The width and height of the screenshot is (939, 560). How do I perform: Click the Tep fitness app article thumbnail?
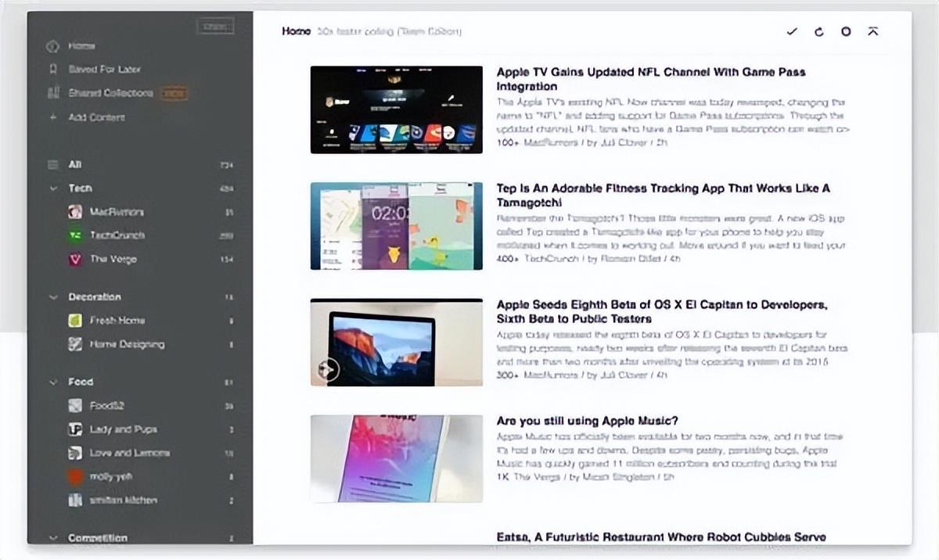click(x=396, y=226)
